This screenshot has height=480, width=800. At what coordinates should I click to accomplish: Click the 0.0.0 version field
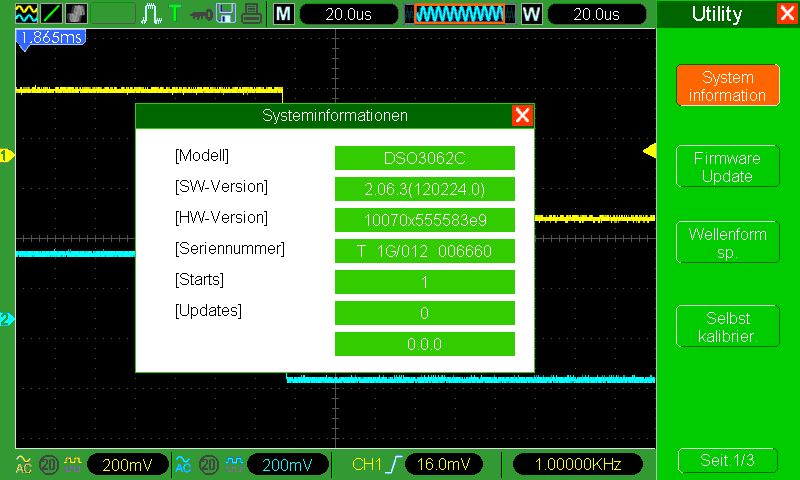pyautogui.click(x=424, y=344)
